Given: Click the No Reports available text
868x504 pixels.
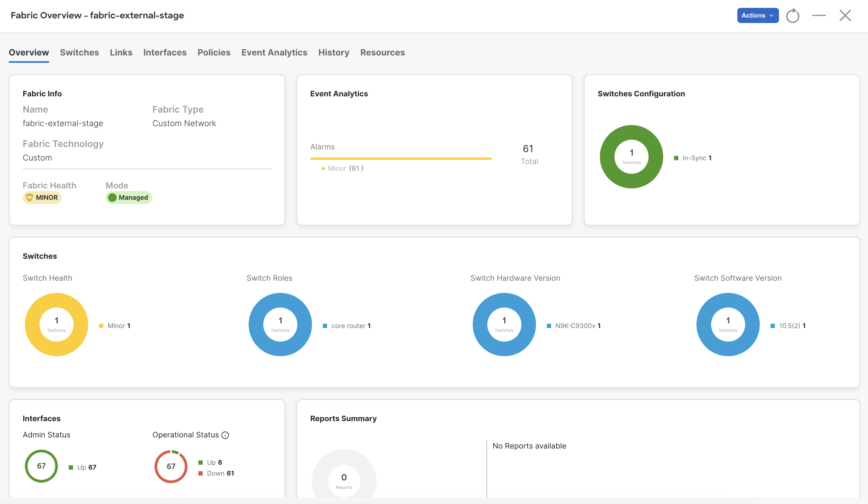Looking at the screenshot, I should click(x=529, y=446).
